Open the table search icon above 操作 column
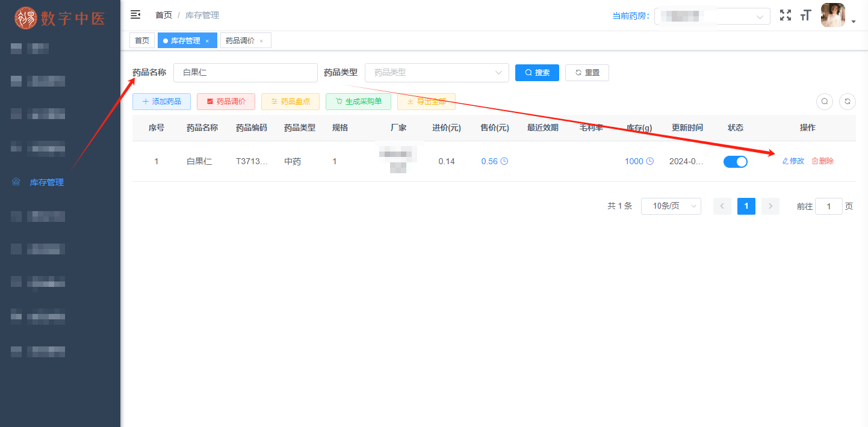Viewport: 868px width, 427px height. (824, 102)
